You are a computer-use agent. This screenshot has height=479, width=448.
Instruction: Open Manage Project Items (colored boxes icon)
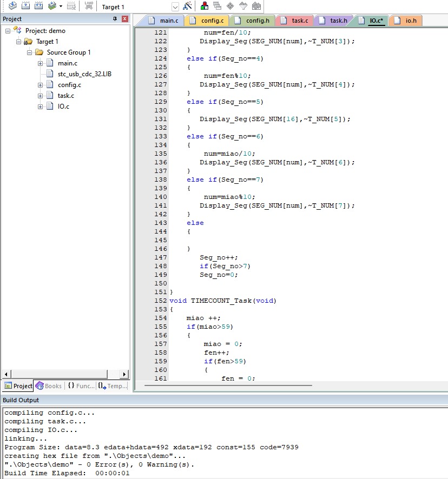(205, 6)
